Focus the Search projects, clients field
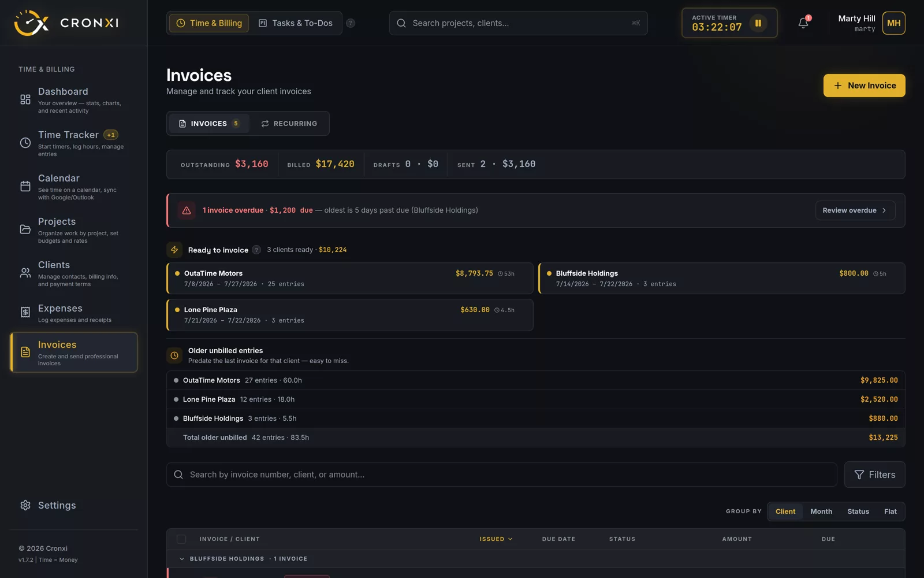 tap(518, 23)
